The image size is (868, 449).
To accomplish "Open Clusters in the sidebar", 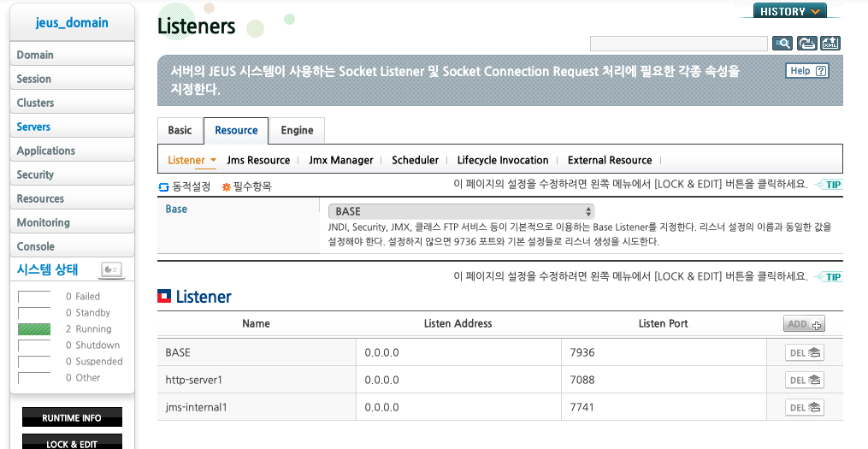I will pyautogui.click(x=72, y=103).
